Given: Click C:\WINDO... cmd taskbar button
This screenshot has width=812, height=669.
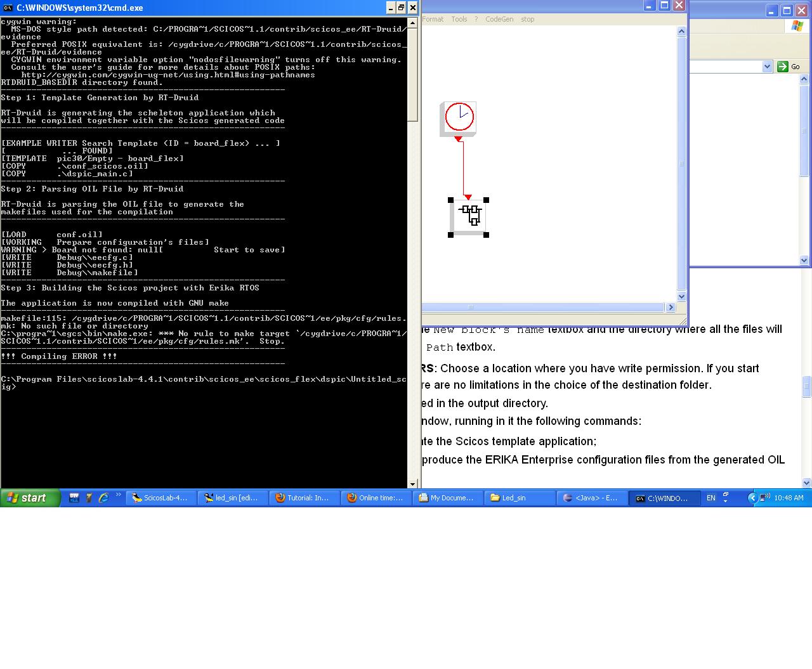Looking at the screenshot, I should tap(664, 498).
